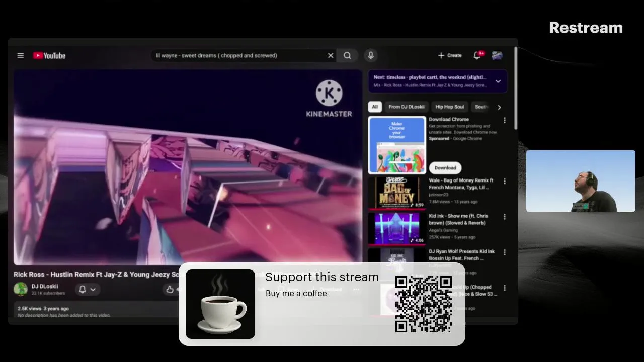Like the video with thumbs up
644x362 pixels.
pos(171,290)
